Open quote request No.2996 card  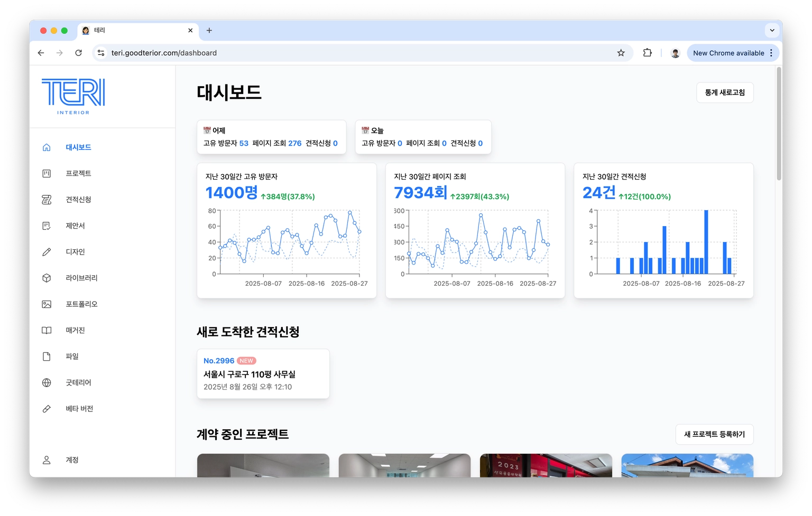pos(263,373)
